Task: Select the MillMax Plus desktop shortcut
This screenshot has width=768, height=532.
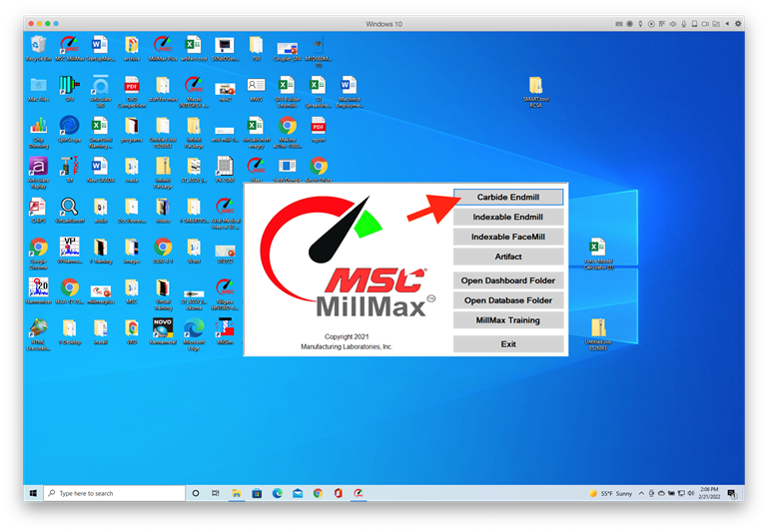Action: pos(163,48)
